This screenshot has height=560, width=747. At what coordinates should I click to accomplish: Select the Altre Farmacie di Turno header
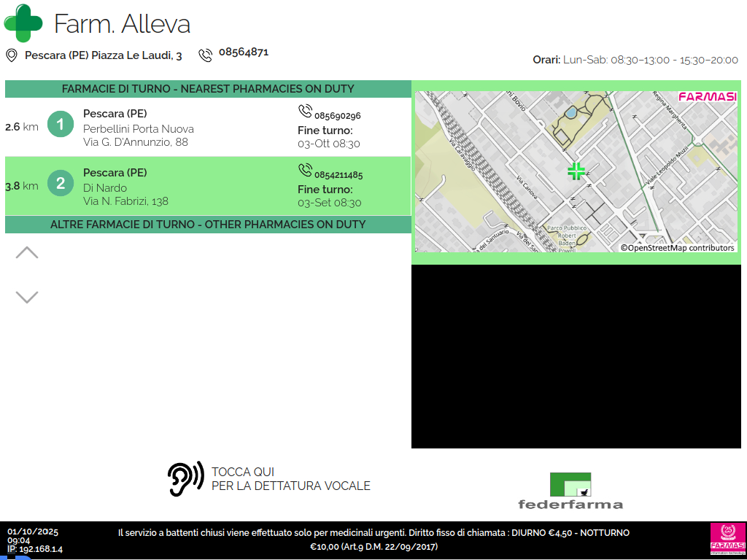point(208,225)
